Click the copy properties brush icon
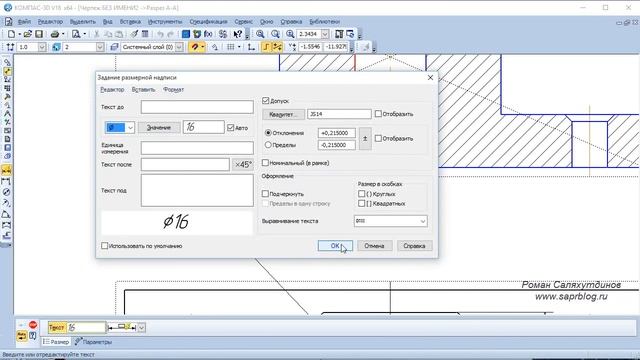Screen dimensions: 640x360 click(x=134, y=34)
